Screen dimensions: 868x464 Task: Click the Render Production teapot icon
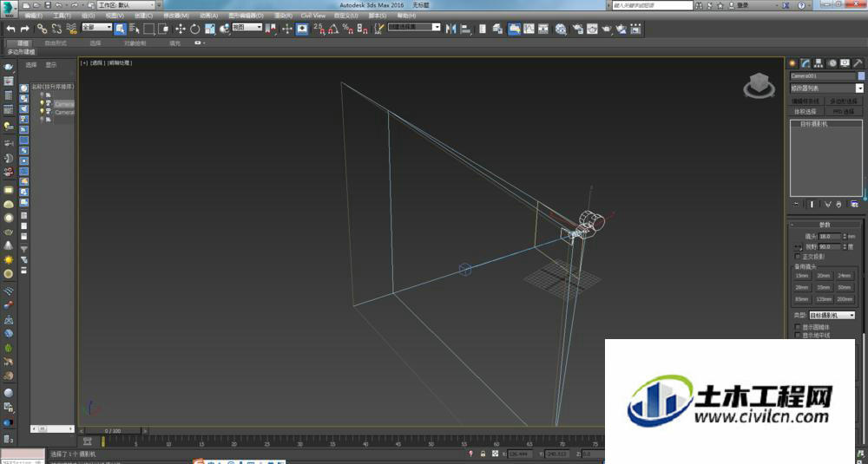pyautogui.click(x=607, y=29)
